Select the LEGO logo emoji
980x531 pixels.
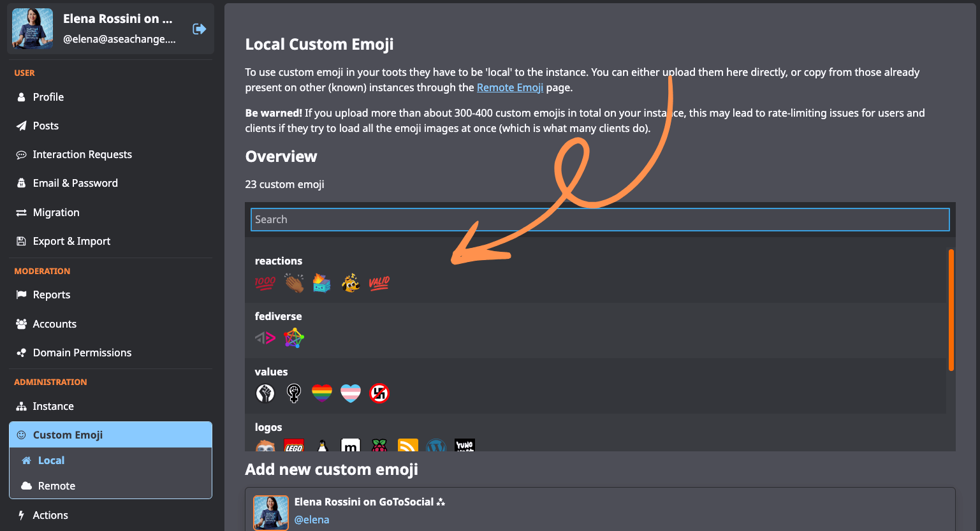pyautogui.click(x=294, y=446)
